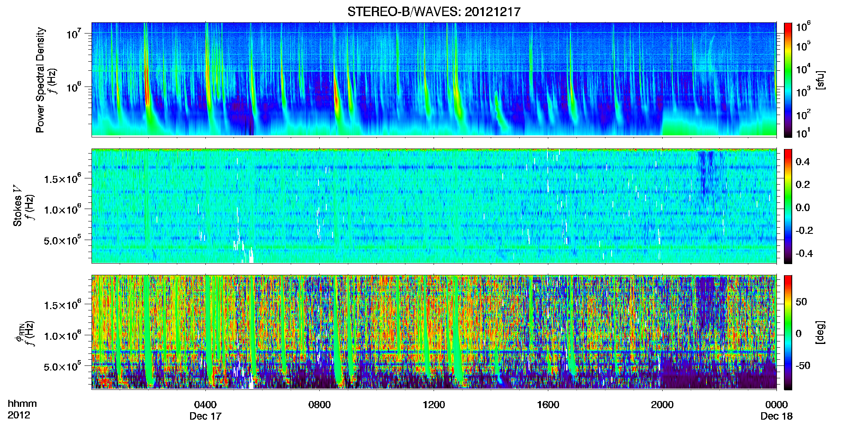Click the 10^6 colorbar tick label
Screen dimensions: 868x447
point(803,26)
